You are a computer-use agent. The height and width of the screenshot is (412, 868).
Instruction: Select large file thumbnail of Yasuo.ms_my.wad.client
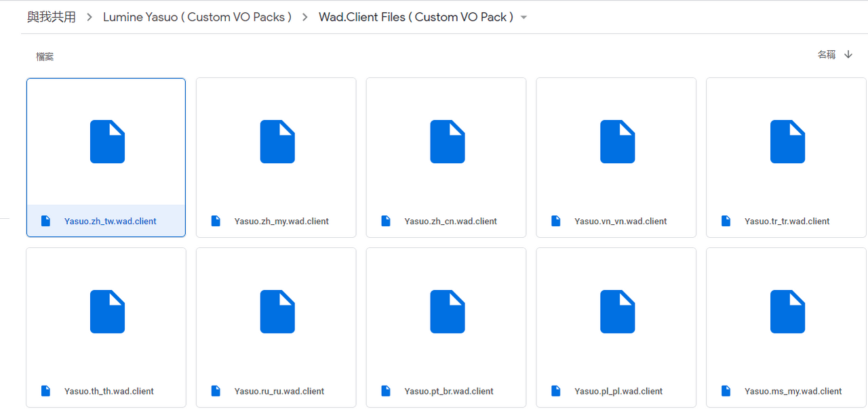tap(787, 312)
